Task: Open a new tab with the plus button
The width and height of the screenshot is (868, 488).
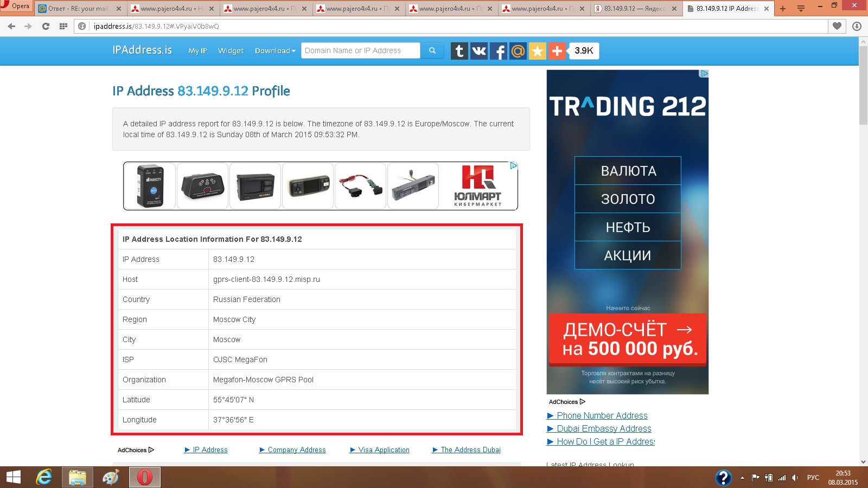Action: pos(783,9)
